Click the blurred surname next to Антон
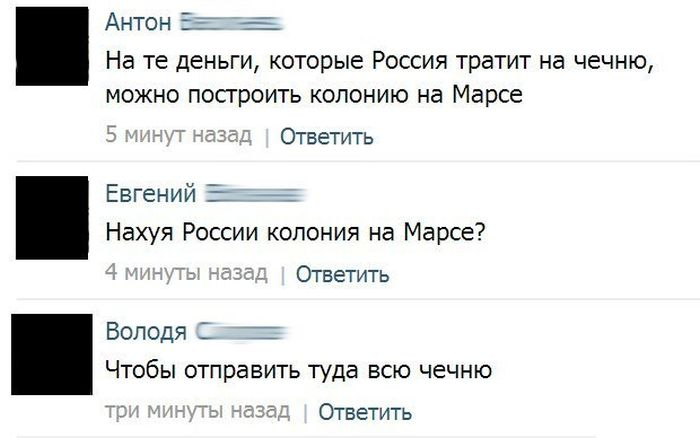This screenshot has height=438, width=700. (232, 23)
